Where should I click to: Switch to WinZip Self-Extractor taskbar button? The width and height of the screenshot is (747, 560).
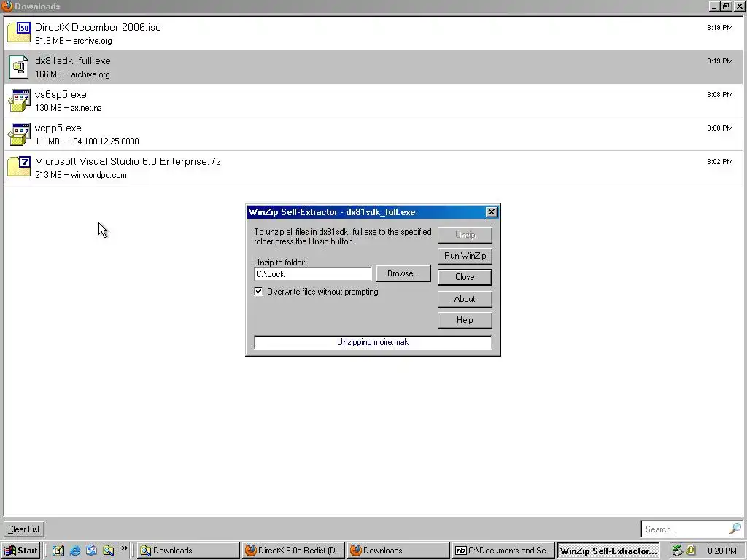click(x=608, y=551)
